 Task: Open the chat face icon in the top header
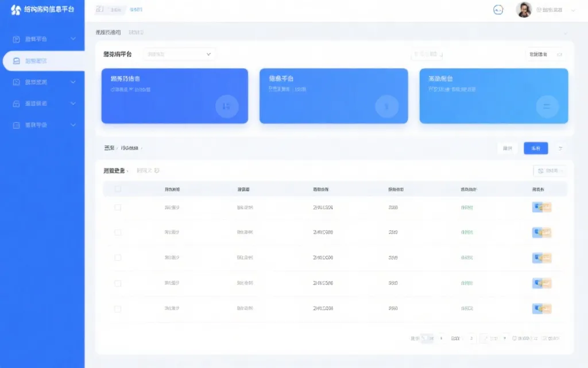coord(498,10)
